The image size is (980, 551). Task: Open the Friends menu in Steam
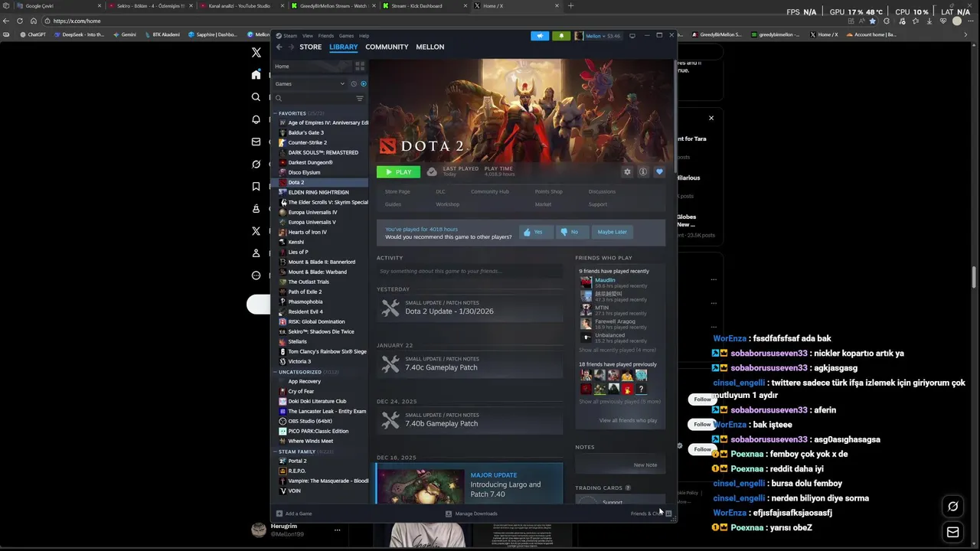click(326, 36)
